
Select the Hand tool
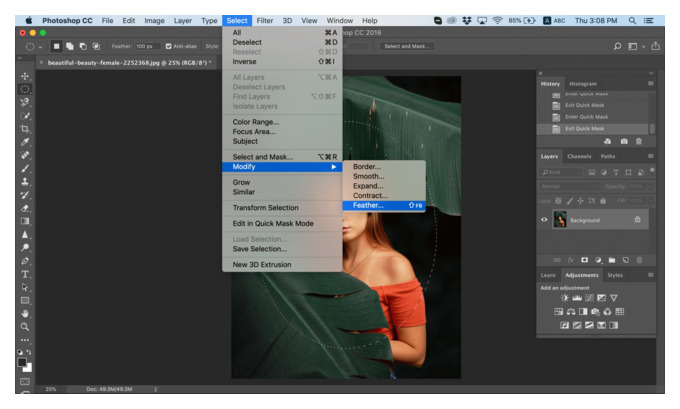pos(25,314)
